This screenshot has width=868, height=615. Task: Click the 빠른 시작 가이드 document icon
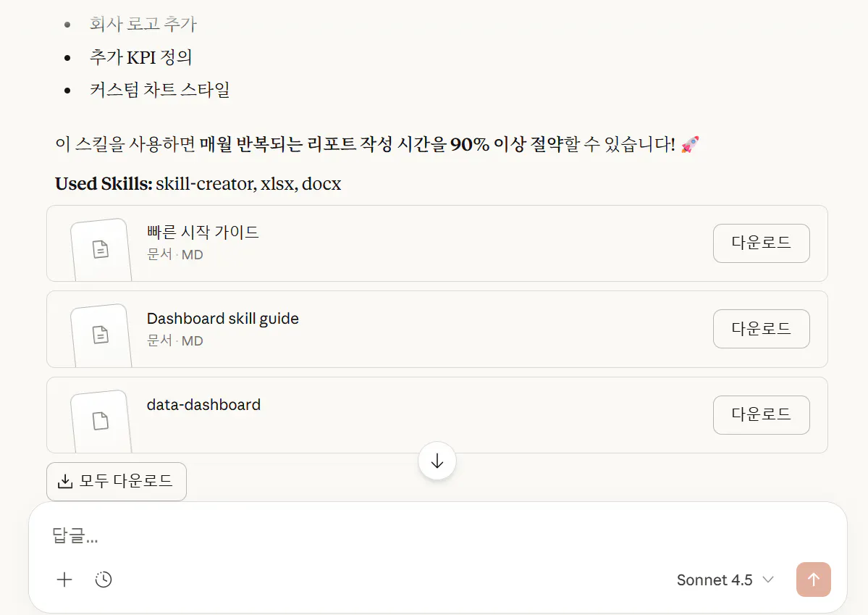101,249
